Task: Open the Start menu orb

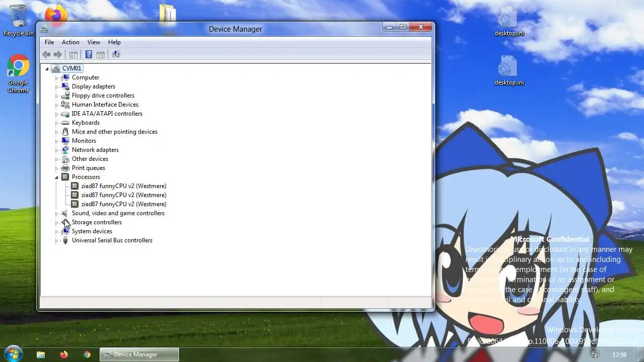Action: point(13,354)
